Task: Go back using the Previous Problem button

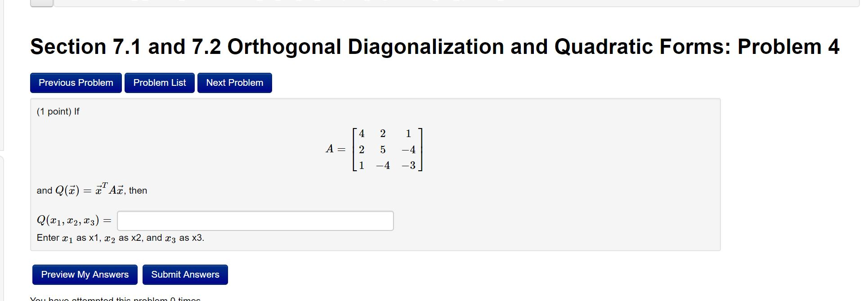Action: pos(75,83)
